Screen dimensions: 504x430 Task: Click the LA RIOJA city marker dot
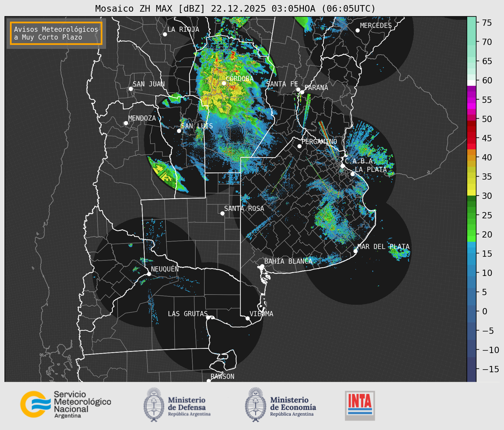click(x=165, y=34)
